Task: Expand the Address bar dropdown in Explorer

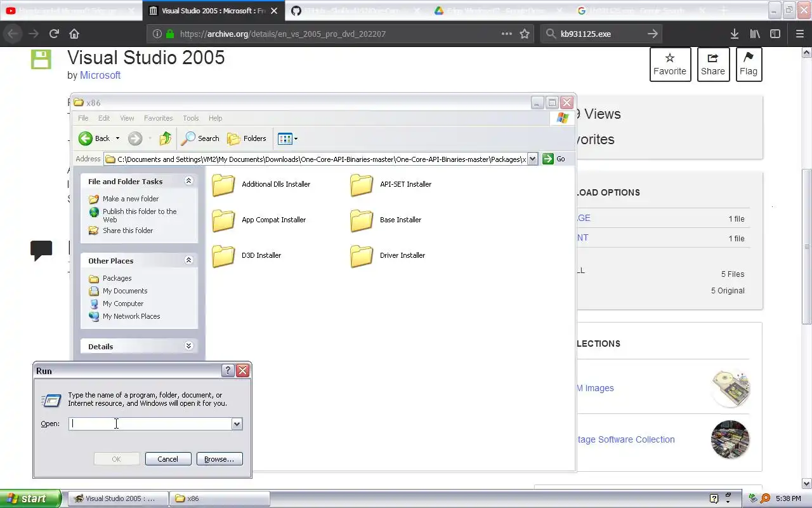Action: point(532,159)
